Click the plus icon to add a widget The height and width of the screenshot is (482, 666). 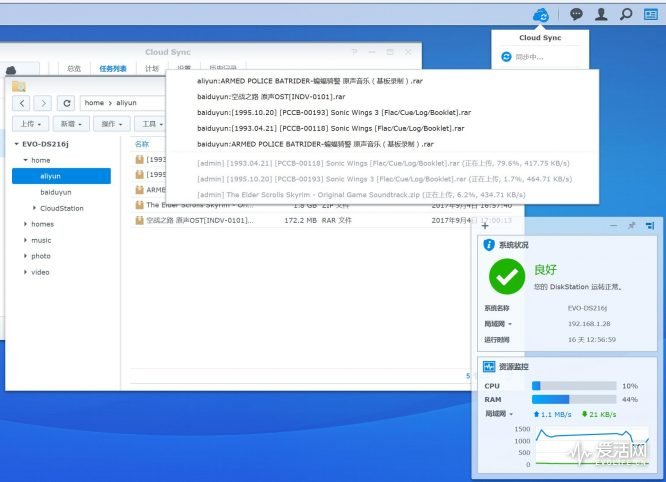tap(485, 226)
